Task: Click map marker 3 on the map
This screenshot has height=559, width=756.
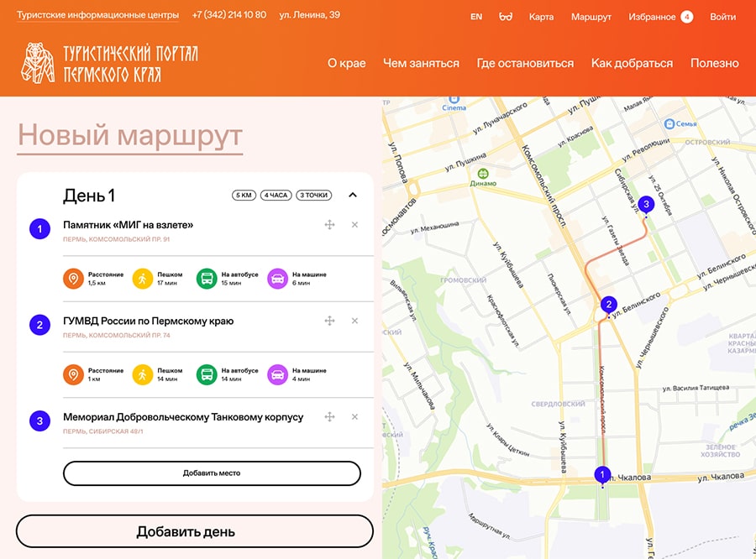Action: pos(645,204)
